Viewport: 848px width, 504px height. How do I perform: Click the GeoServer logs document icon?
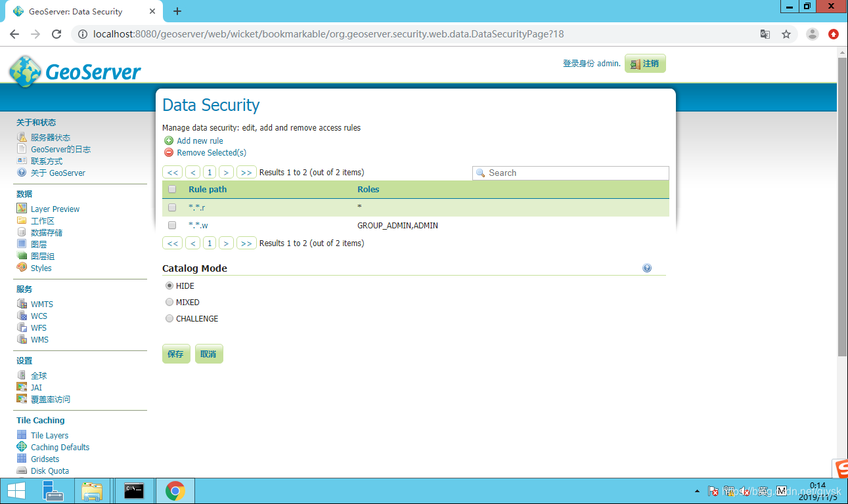click(22, 149)
